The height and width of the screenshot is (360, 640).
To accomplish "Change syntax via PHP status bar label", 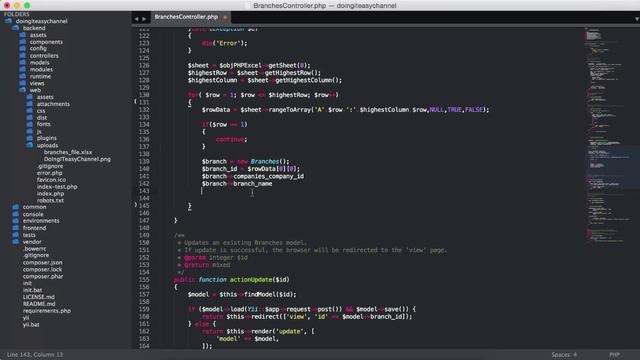I will tap(614, 355).
